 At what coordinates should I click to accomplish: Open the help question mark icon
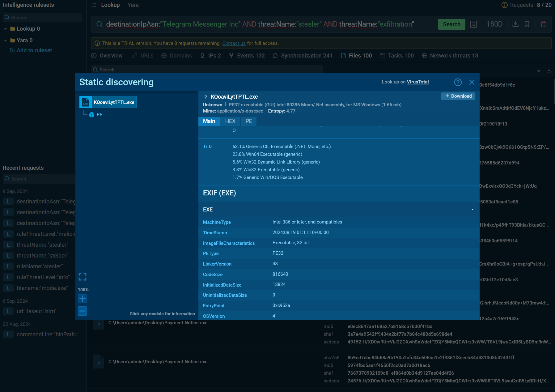click(x=458, y=82)
